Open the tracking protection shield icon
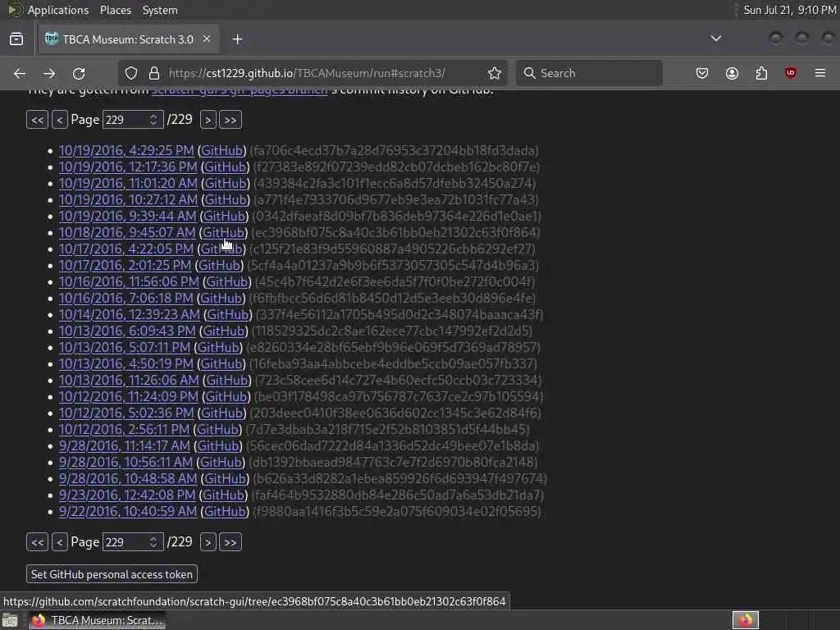 point(131,73)
